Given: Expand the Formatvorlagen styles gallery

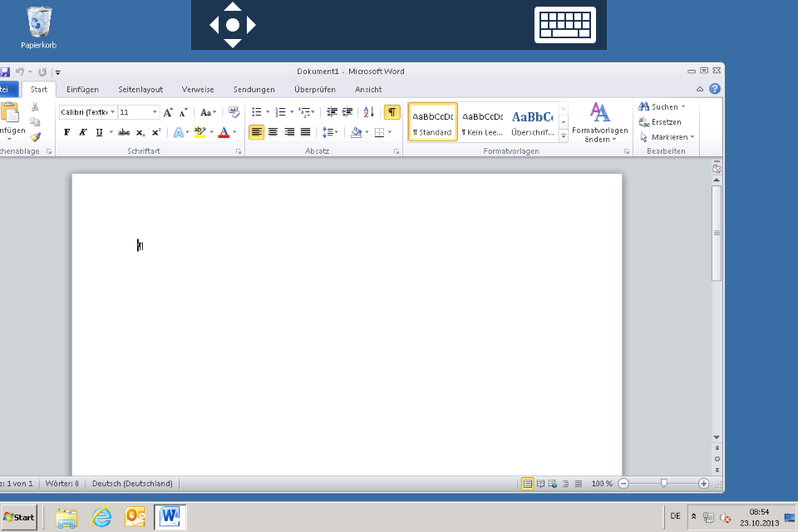Looking at the screenshot, I should [564, 136].
